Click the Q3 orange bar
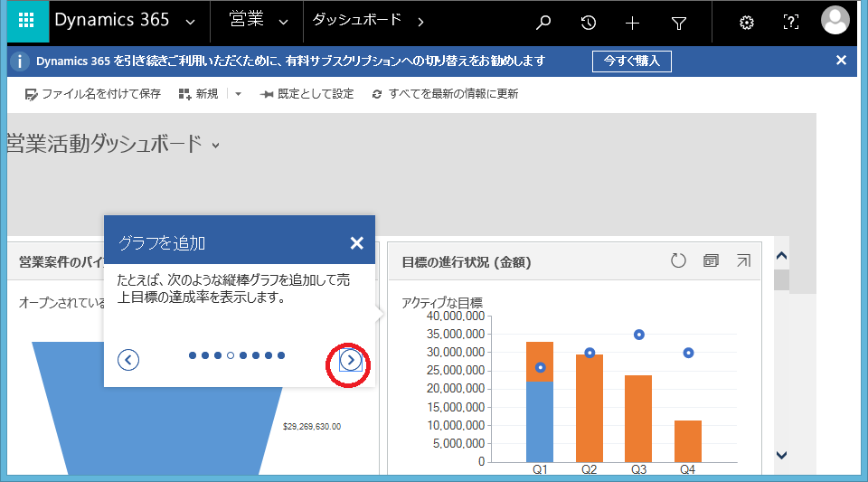The height and width of the screenshot is (482, 868). 638,419
